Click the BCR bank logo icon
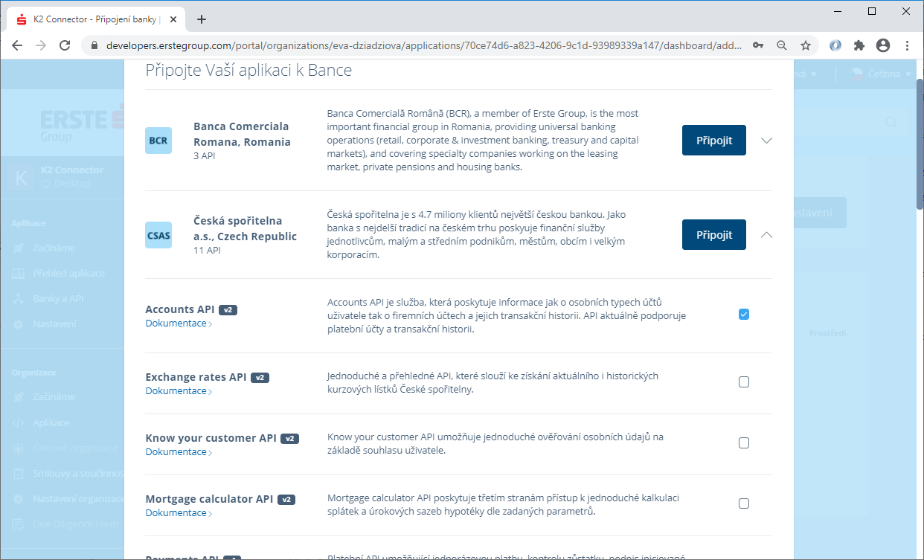The width and height of the screenshot is (924, 560). [158, 141]
